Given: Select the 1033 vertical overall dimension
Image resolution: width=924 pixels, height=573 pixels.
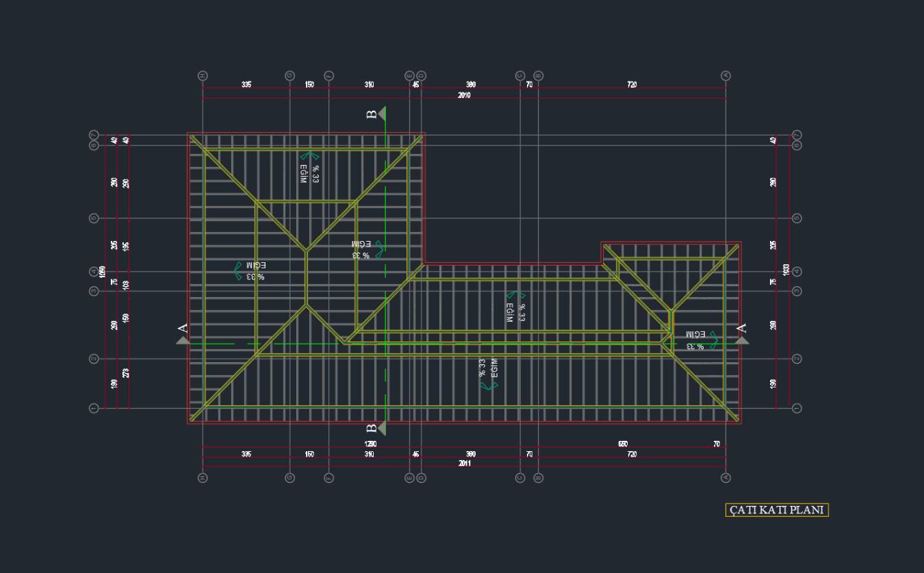Looking at the screenshot, I should click(x=786, y=270).
